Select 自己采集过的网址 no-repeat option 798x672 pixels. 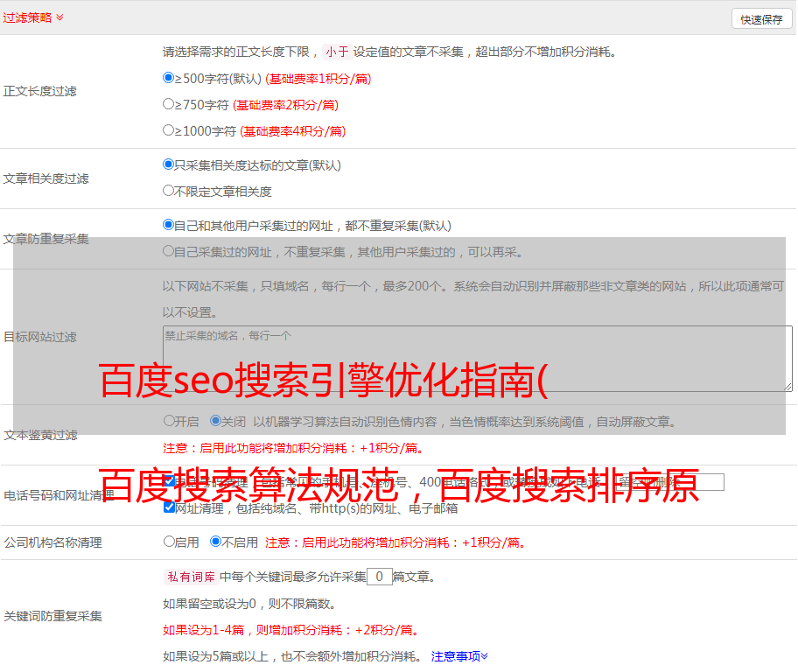tap(169, 251)
